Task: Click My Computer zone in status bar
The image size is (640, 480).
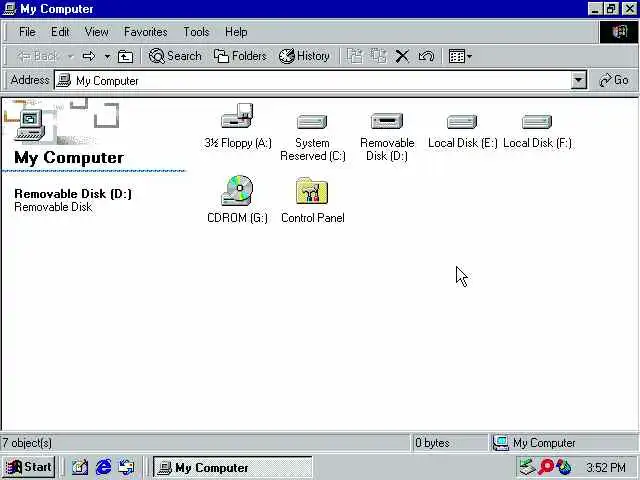Action: 564,443
